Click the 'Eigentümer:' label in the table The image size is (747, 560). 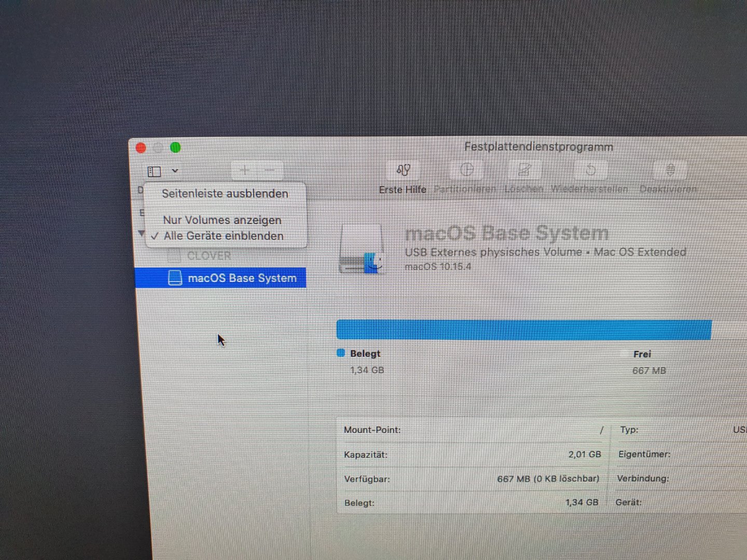pos(644,454)
